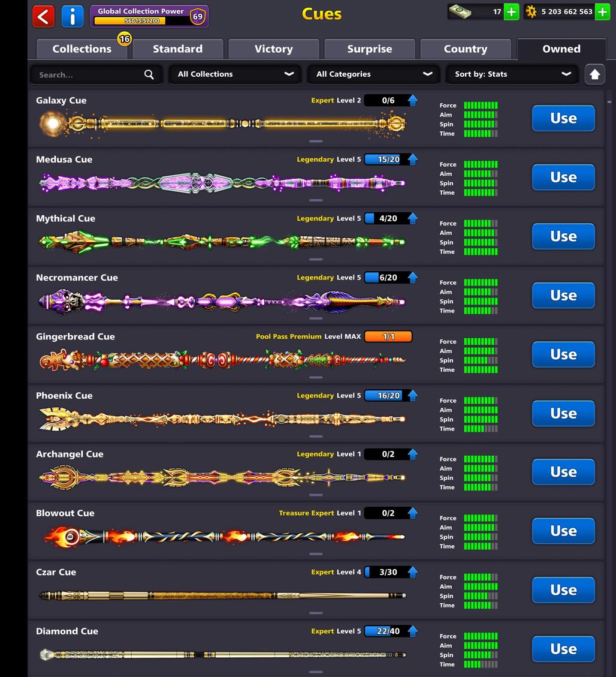
Task: Tap upgrade arrow on Czar Cue
Action: 413,572
